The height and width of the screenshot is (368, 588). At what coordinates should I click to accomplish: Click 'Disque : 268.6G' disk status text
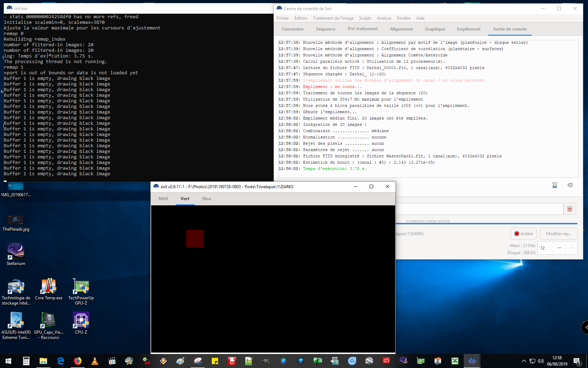[521, 253]
